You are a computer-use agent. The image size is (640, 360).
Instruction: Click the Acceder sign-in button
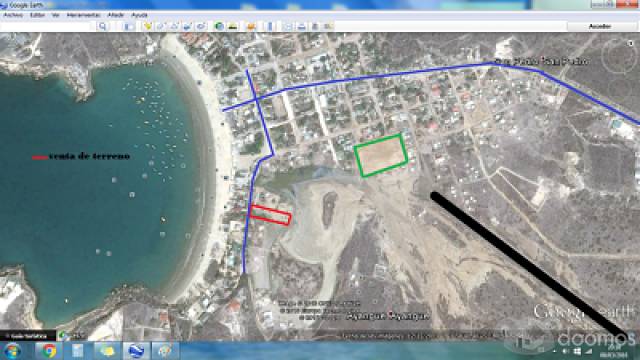[600, 26]
